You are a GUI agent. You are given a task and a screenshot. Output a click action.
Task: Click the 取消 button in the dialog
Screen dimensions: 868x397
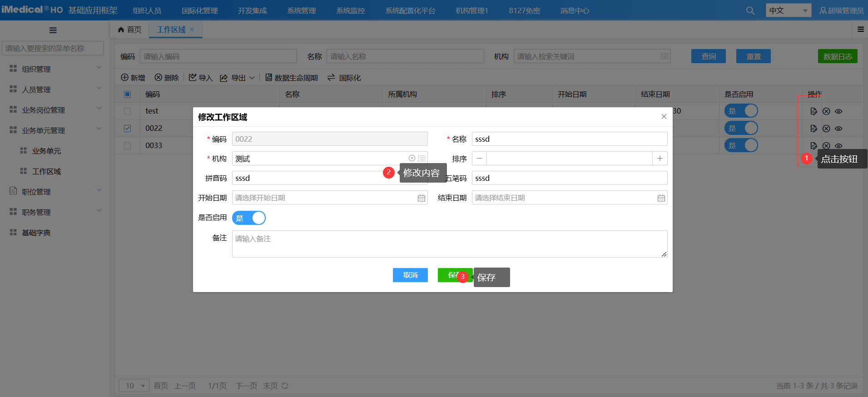410,275
